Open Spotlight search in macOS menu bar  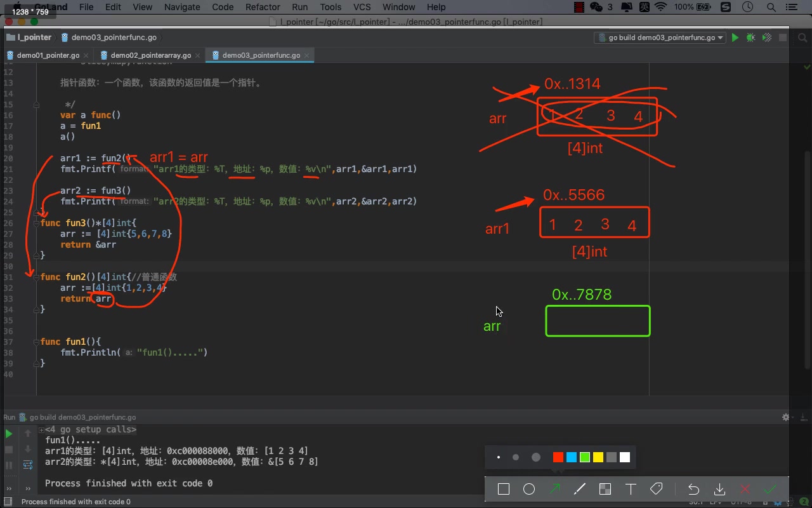[x=771, y=7]
